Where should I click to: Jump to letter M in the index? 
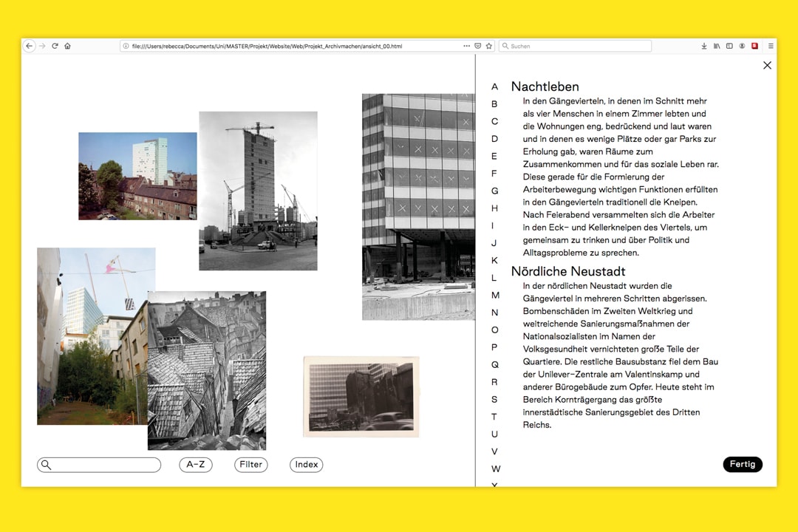[496, 296]
